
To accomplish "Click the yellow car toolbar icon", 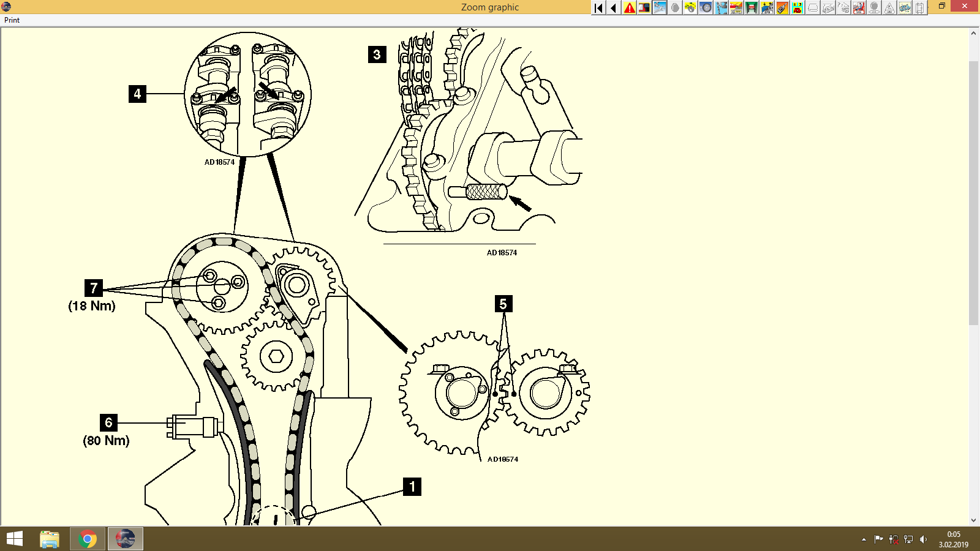I will tap(690, 8).
